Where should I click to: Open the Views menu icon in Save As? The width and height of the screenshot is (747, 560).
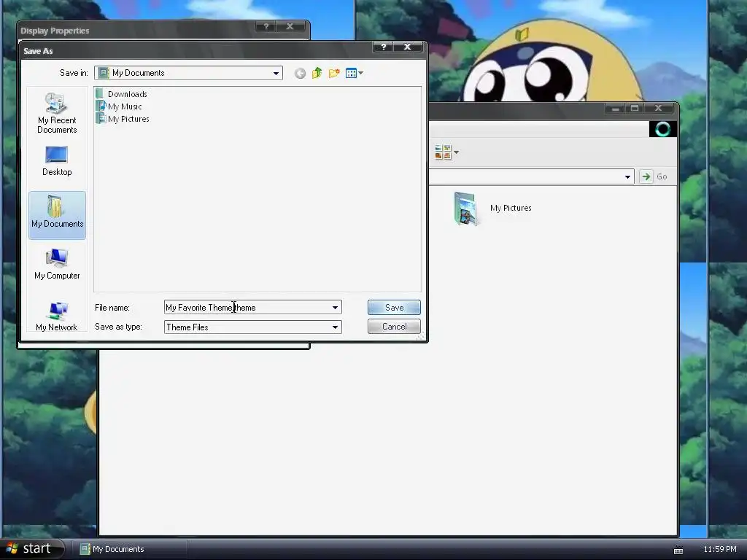pyautogui.click(x=354, y=73)
